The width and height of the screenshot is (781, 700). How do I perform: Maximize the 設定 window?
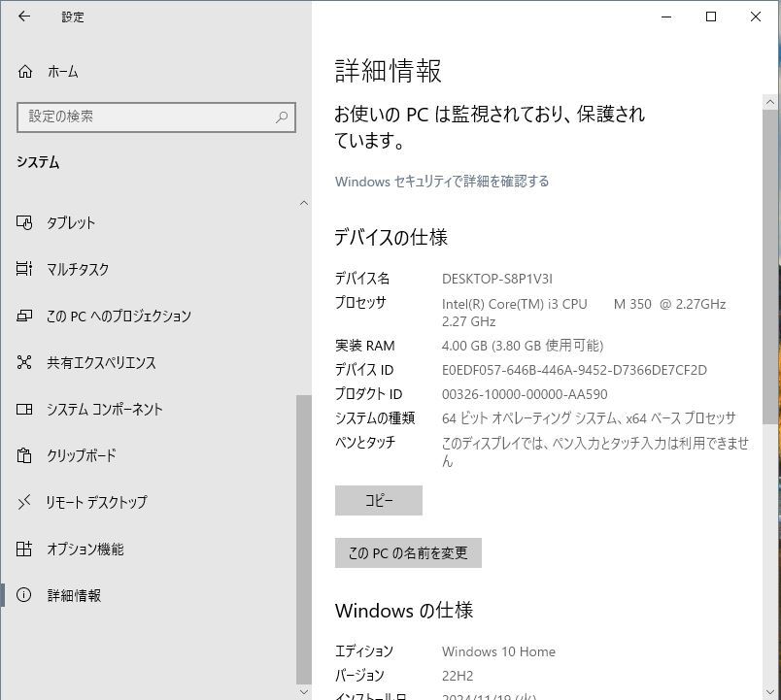coord(711,17)
